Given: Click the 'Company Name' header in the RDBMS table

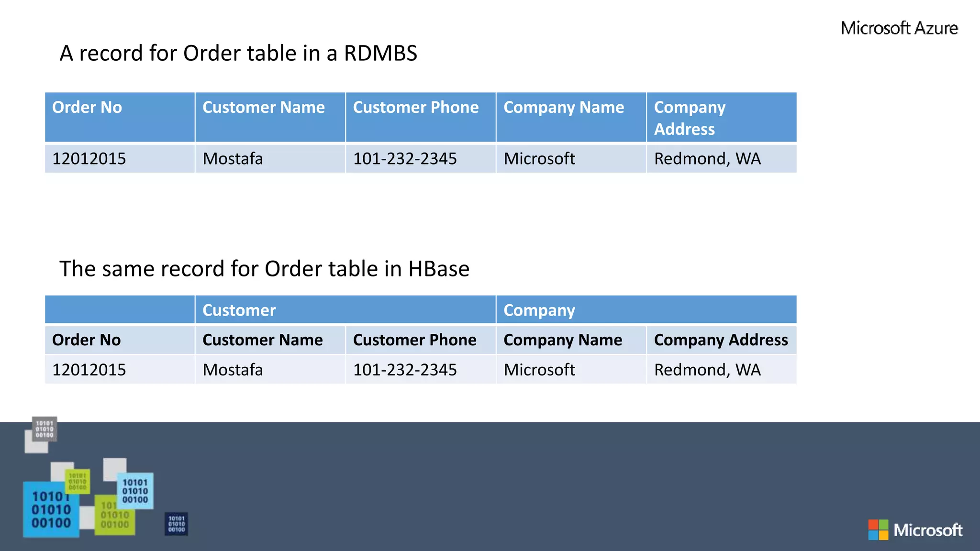Looking at the screenshot, I should [571, 117].
